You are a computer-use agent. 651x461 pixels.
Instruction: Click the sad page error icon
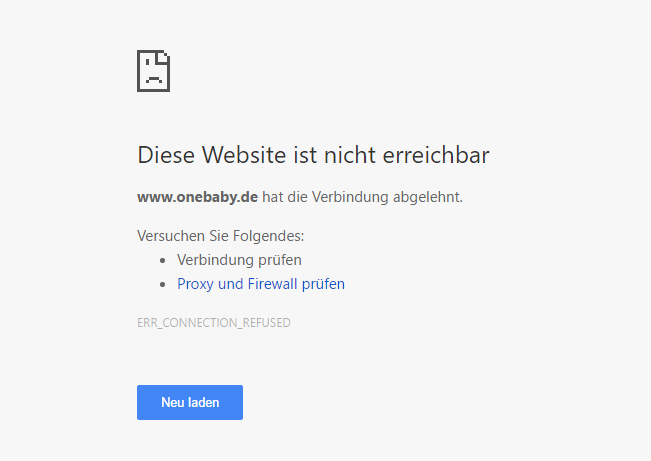[153, 70]
